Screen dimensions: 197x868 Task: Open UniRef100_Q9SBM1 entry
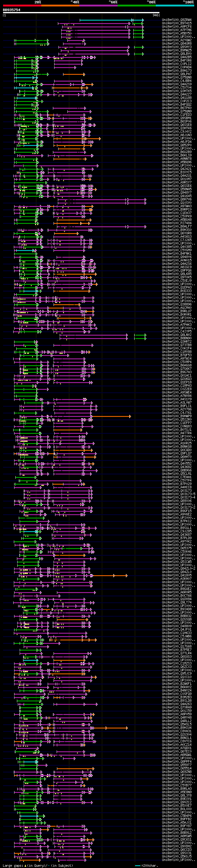coord(177,118)
